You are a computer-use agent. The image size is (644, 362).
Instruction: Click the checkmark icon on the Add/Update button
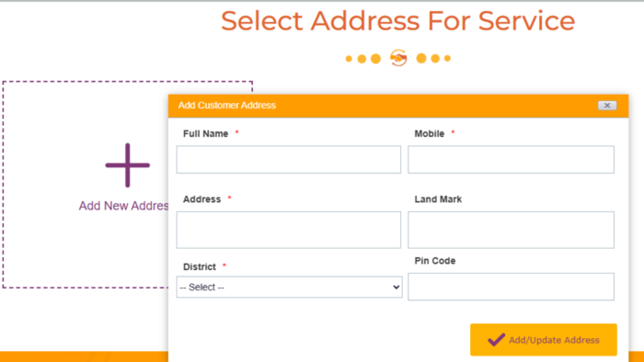point(496,340)
